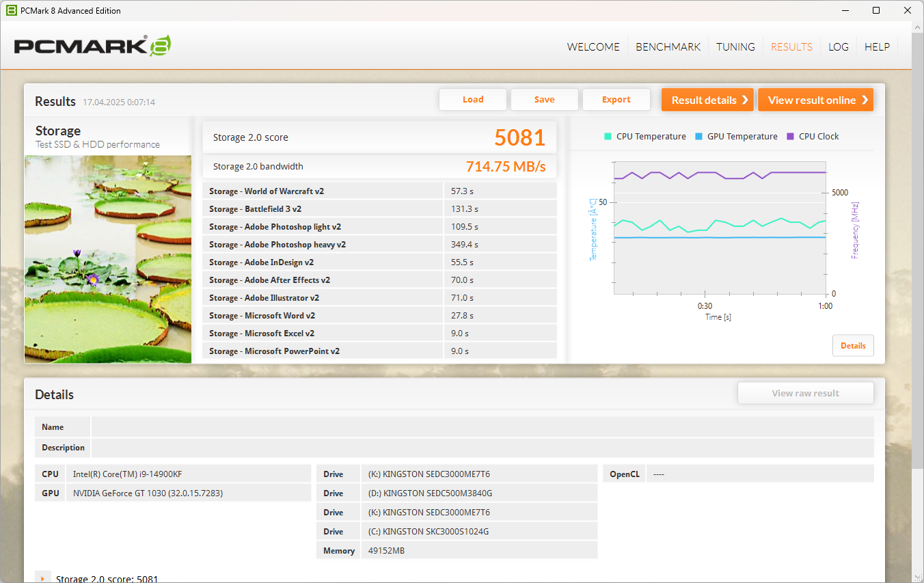The height and width of the screenshot is (583, 924).
Task: Click the World of Warcraft v2 row
Action: point(379,191)
